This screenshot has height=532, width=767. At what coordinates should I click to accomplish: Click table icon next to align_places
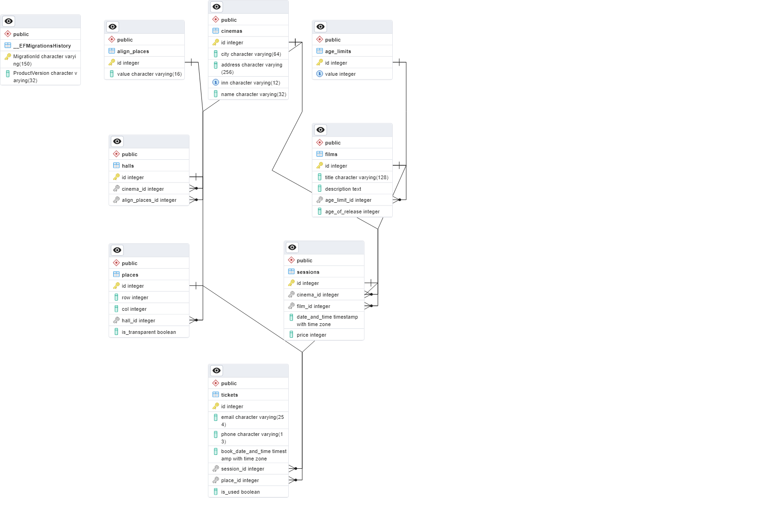point(111,51)
